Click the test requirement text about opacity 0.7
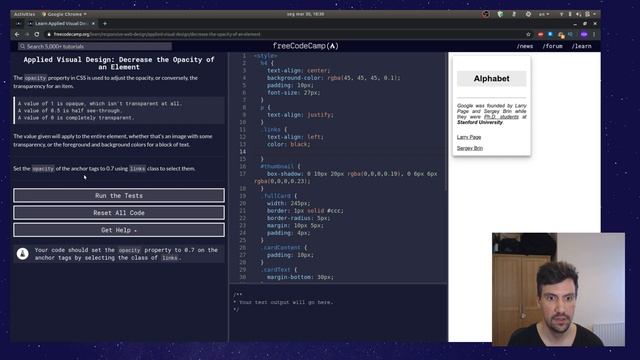The image size is (640, 360). click(126, 254)
